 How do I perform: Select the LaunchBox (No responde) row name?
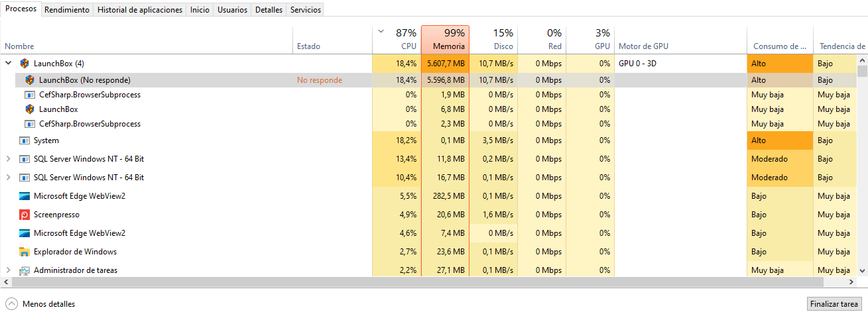85,80
